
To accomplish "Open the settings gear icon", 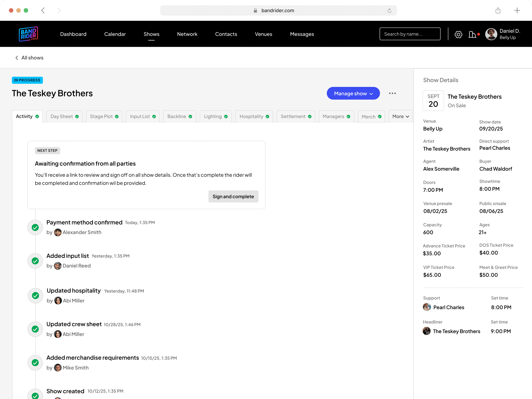I will [x=458, y=34].
